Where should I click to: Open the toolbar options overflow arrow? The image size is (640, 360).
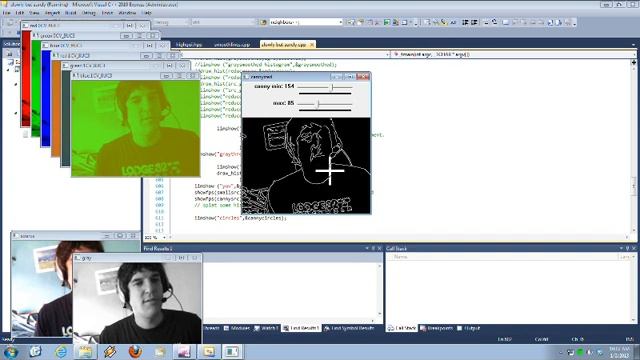(x=574, y=23)
